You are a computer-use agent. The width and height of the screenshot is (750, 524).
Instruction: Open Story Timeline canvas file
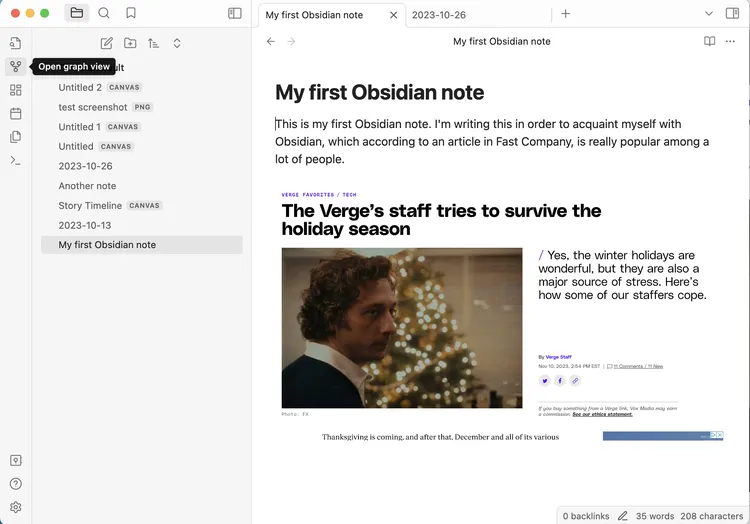[x=90, y=205]
